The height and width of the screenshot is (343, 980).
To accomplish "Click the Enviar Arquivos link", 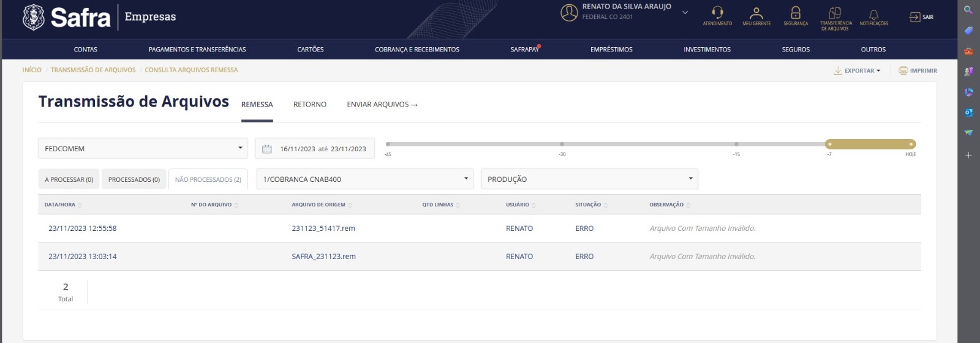I will tap(382, 105).
